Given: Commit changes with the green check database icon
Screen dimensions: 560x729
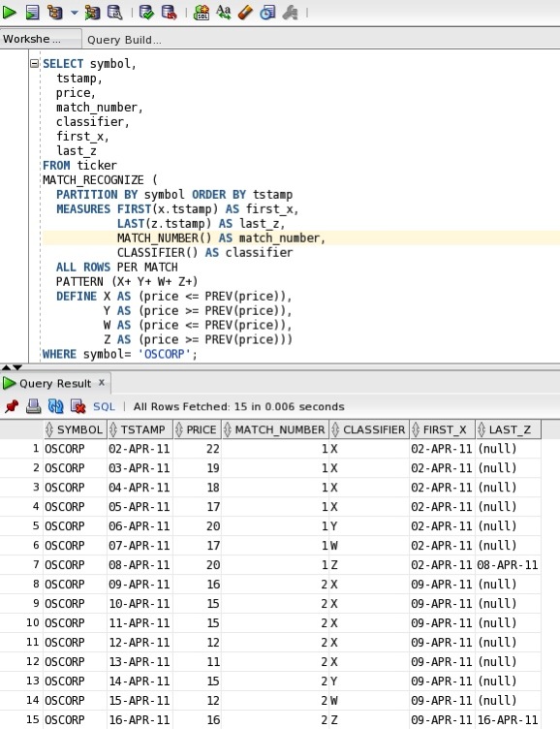Looking at the screenshot, I should pyautogui.click(x=146, y=12).
